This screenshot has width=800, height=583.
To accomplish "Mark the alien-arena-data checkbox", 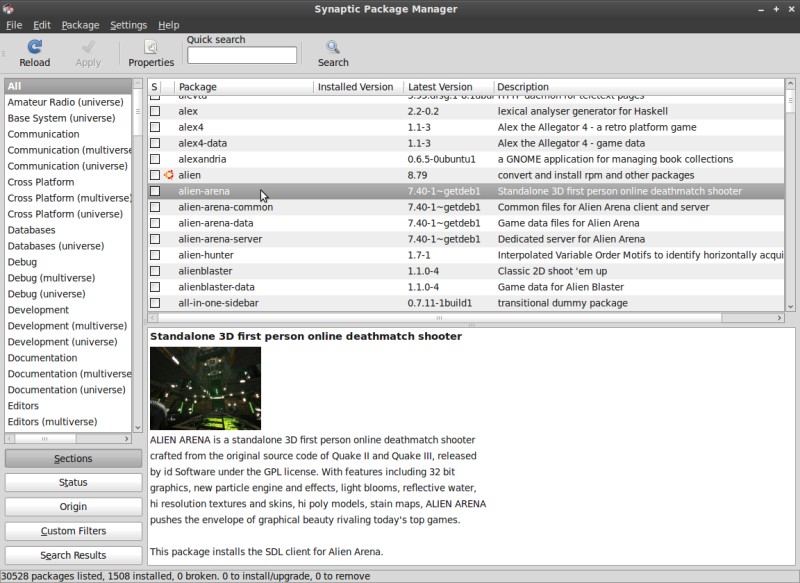I will click(155, 223).
